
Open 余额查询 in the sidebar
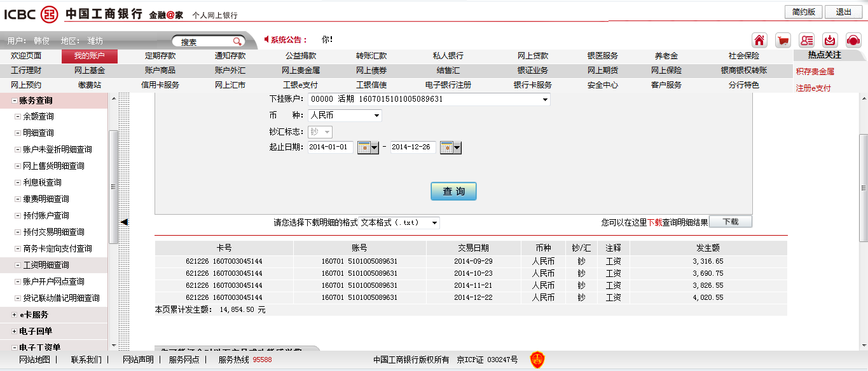(38, 117)
